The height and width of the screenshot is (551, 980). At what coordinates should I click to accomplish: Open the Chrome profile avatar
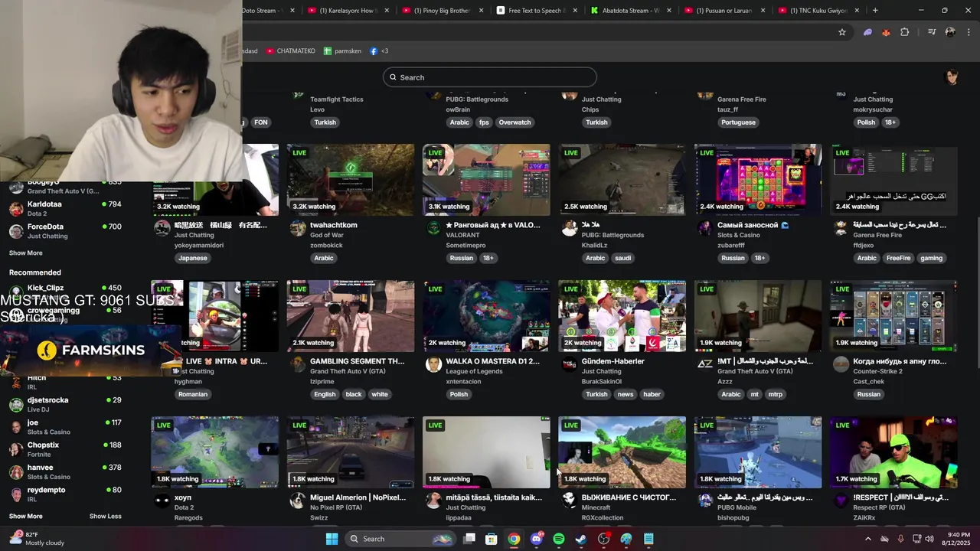[x=950, y=32]
